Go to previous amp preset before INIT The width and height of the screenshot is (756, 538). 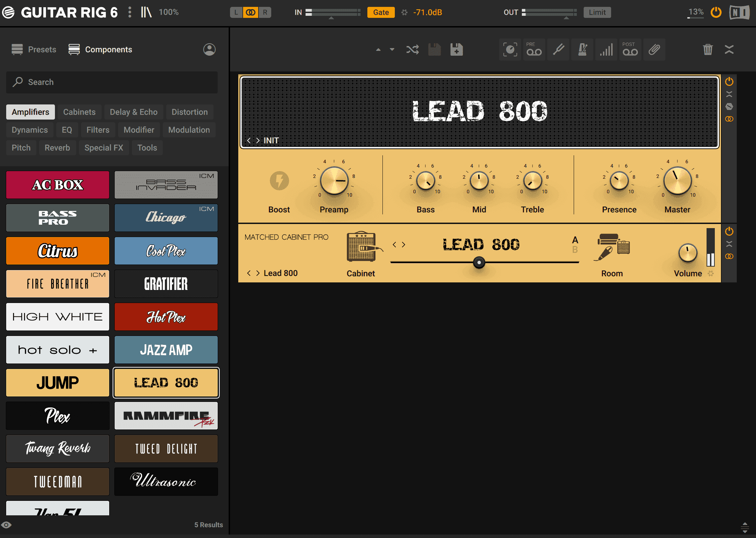pyautogui.click(x=249, y=141)
